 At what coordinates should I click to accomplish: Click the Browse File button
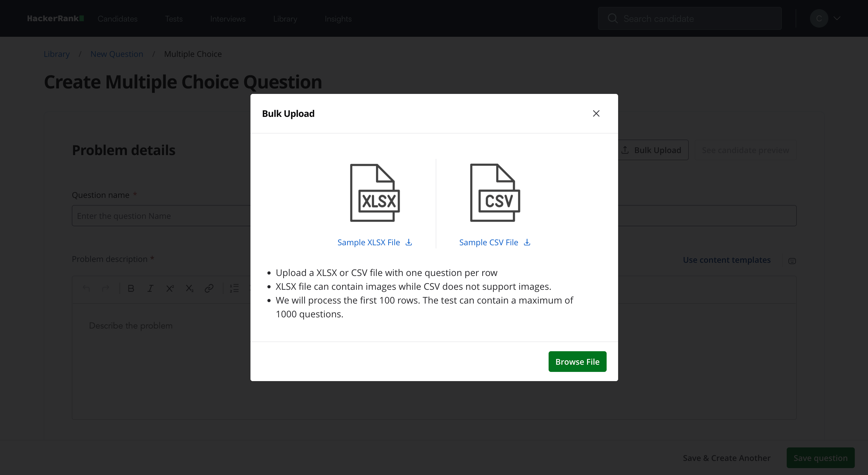click(577, 362)
